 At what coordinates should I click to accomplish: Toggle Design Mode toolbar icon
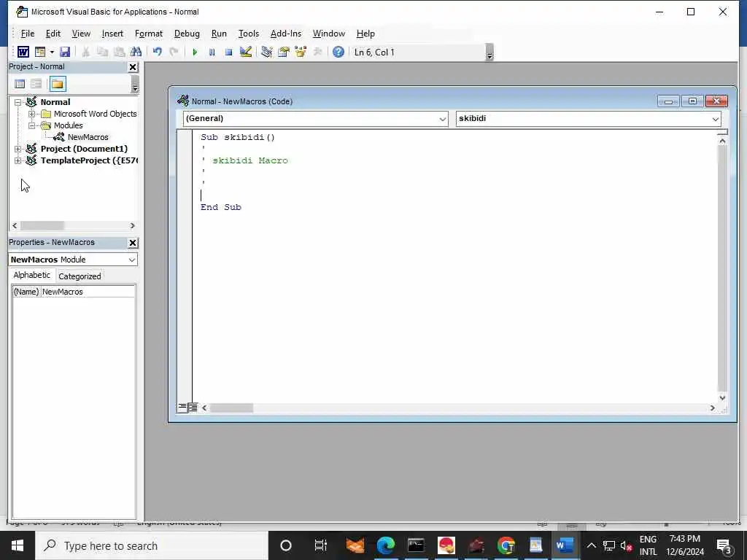click(246, 52)
